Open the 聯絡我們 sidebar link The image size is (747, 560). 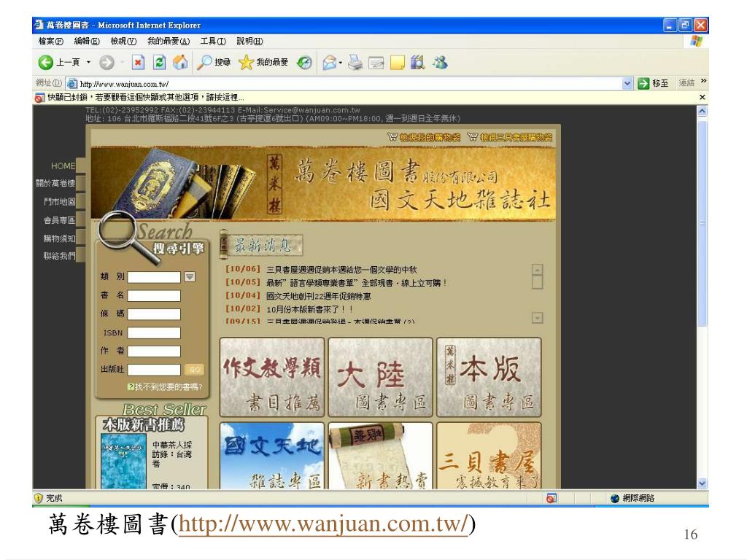[60, 256]
